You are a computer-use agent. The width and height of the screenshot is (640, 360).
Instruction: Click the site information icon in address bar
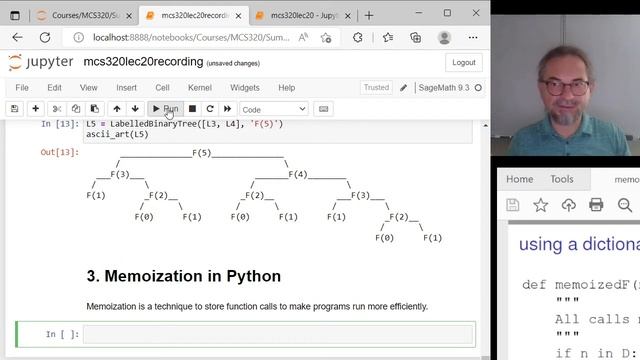78,38
